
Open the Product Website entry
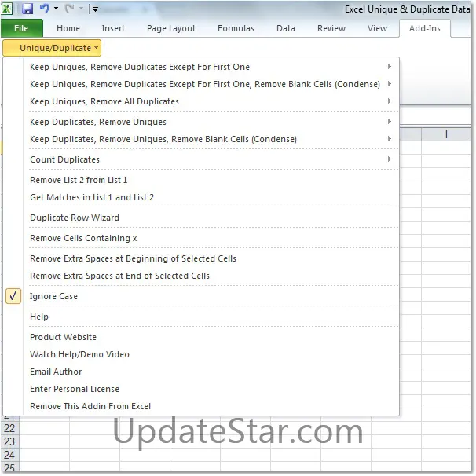[x=211, y=337]
